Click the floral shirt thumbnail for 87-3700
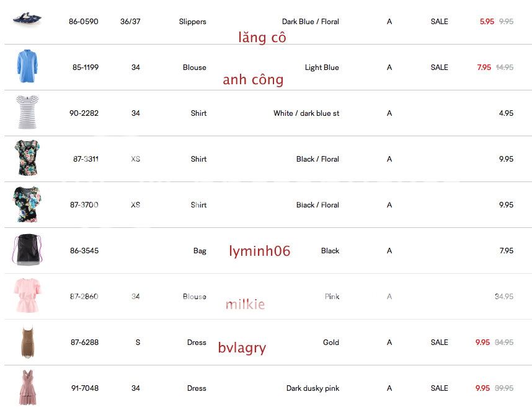Viewport: 532px width, 410px height. [27, 204]
